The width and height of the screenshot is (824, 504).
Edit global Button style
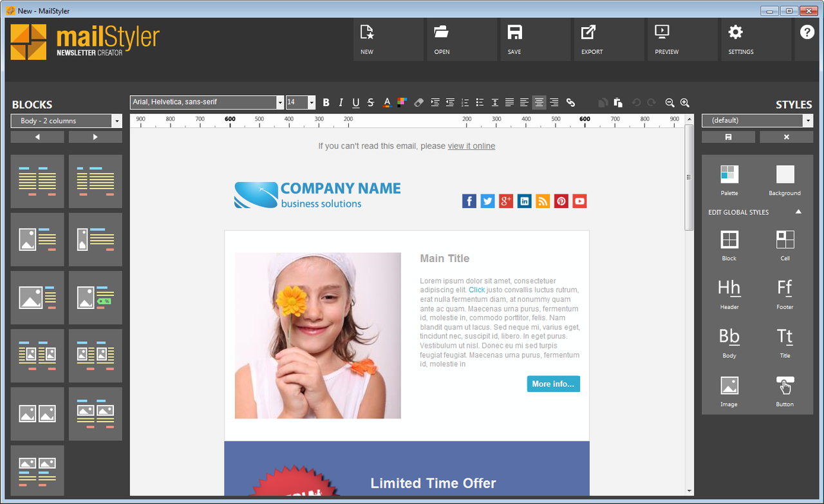tap(785, 391)
